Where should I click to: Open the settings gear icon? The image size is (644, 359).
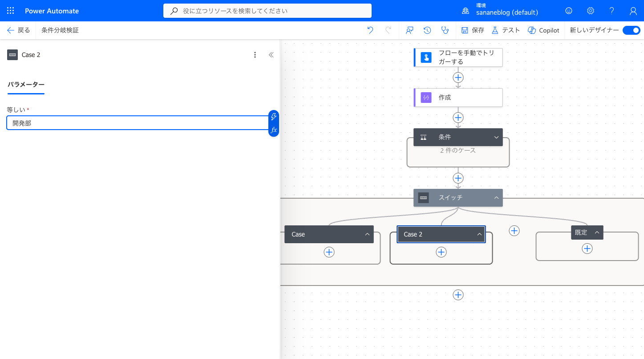pyautogui.click(x=591, y=11)
